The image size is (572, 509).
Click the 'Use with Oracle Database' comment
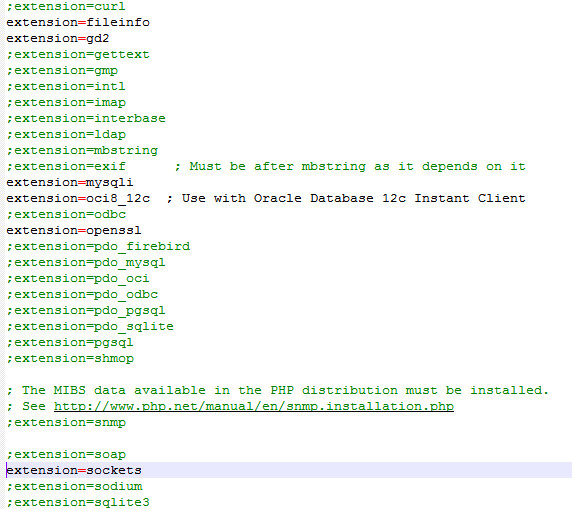346,198
